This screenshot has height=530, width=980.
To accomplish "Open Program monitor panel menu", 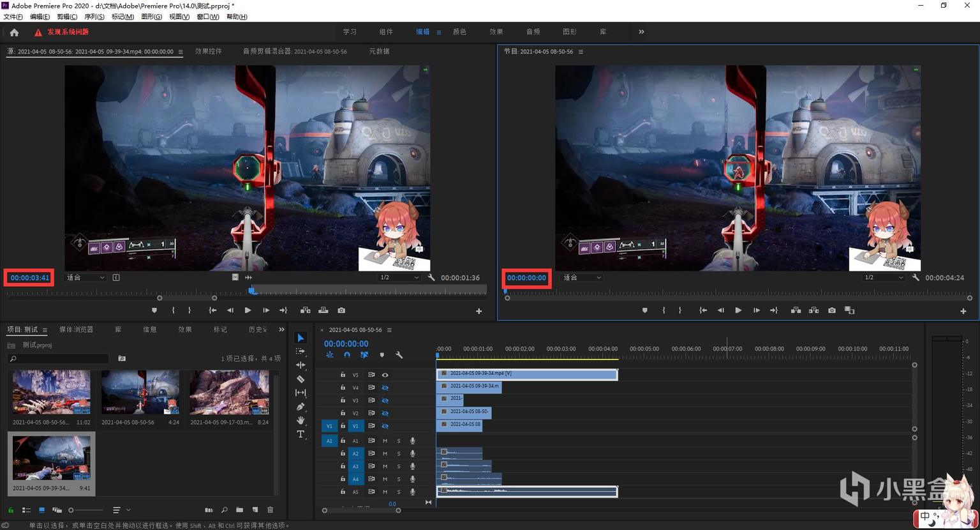I will click(x=581, y=52).
